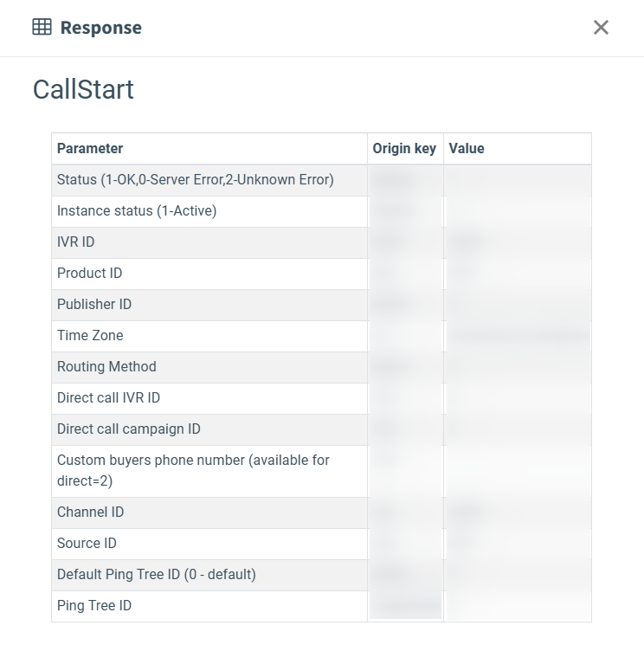
Task: Click the table icon beside Response
Action: [42, 28]
